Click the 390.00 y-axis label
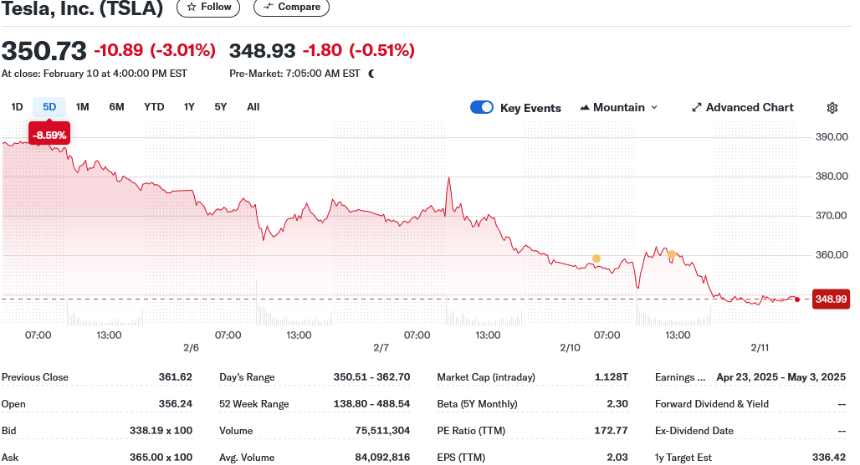Screen dimensions: 860x465 click(831, 137)
